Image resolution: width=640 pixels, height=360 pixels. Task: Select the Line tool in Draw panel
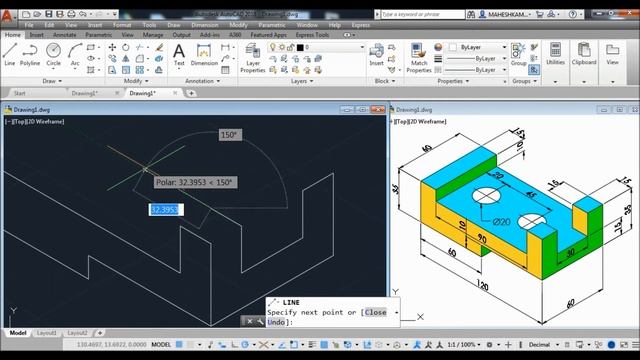pyautogui.click(x=10, y=54)
